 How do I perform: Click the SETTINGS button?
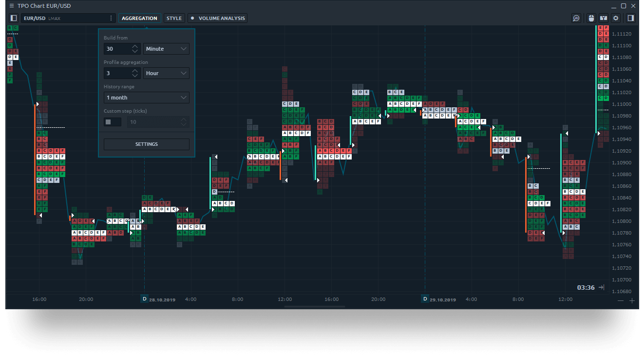click(x=146, y=144)
